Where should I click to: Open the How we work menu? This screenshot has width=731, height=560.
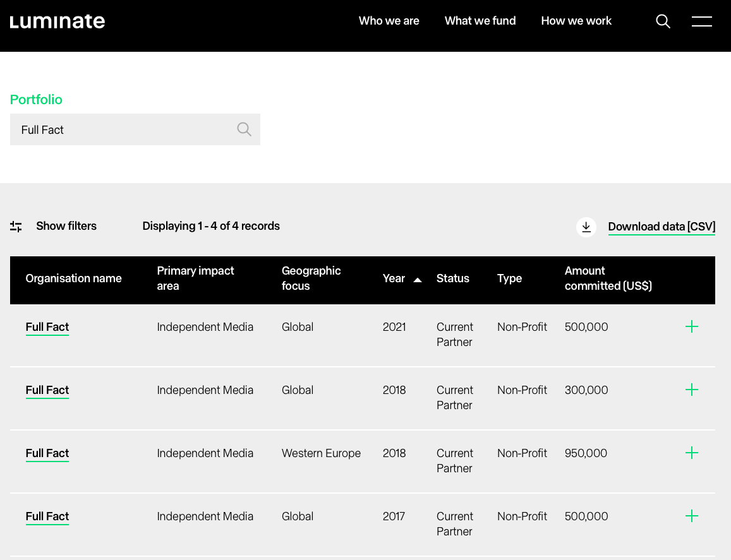[x=576, y=21]
